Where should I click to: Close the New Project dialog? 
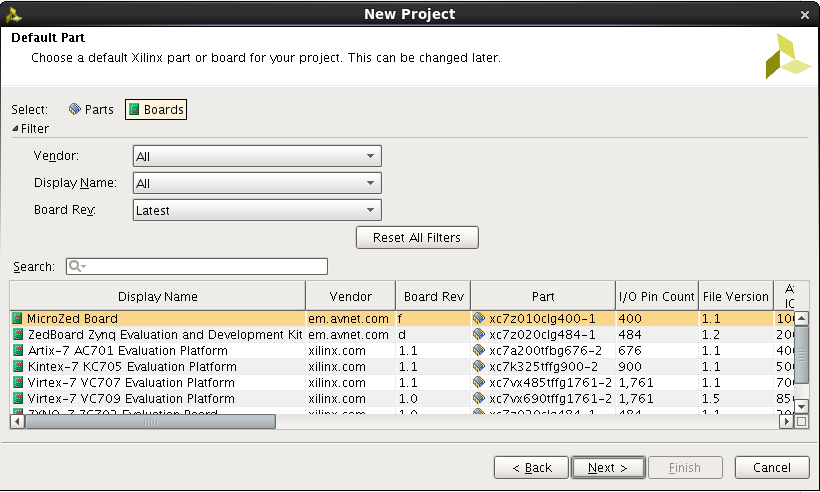[x=805, y=15]
